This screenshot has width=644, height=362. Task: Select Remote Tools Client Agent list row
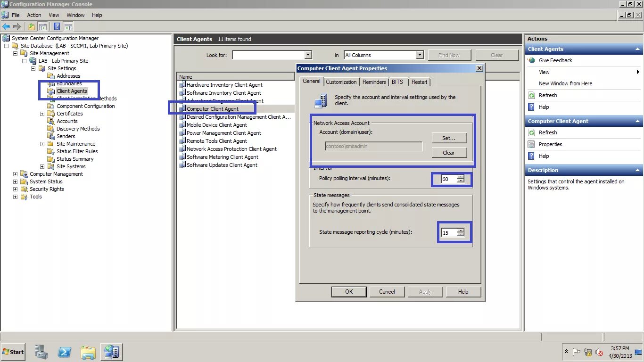point(217,141)
